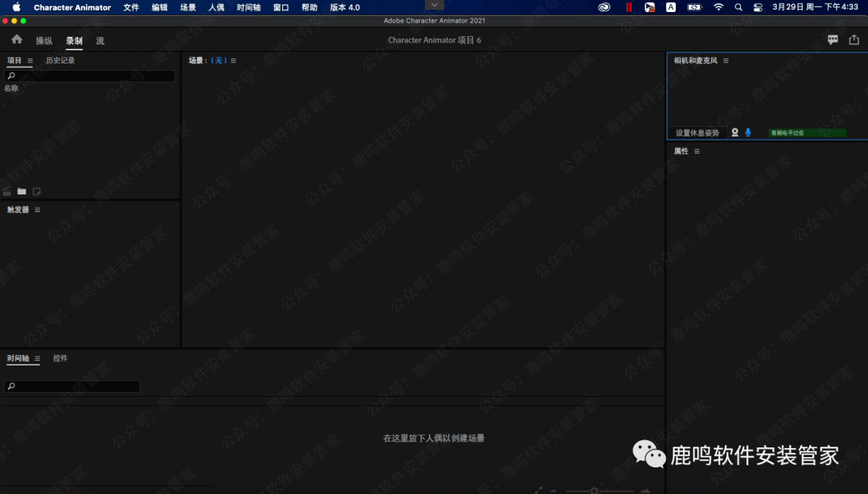Image resolution: width=868 pixels, height=494 pixels.
Task: Click the input method A icon
Action: [x=670, y=7]
